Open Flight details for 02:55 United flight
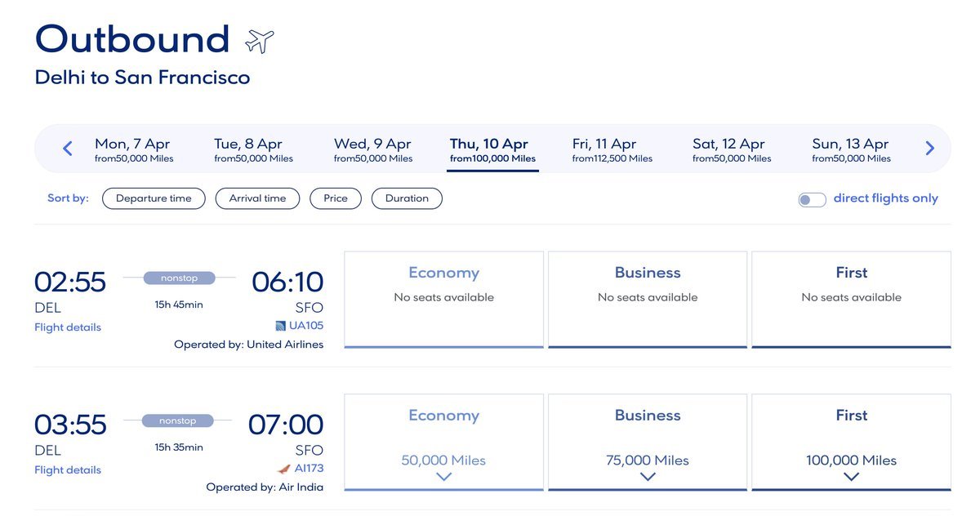Image resolution: width=980 pixels, height=516 pixels. pos(68,327)
